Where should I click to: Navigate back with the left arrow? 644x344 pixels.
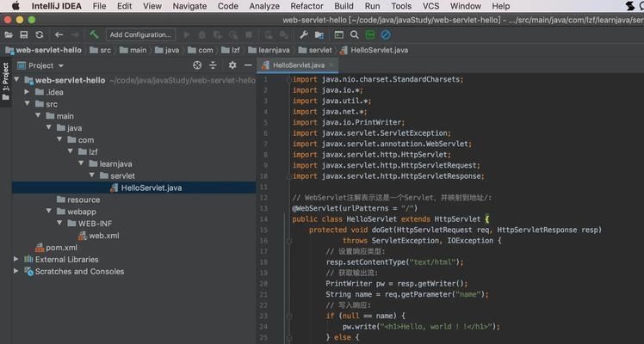pyautogui.click(x=59, y=35)
